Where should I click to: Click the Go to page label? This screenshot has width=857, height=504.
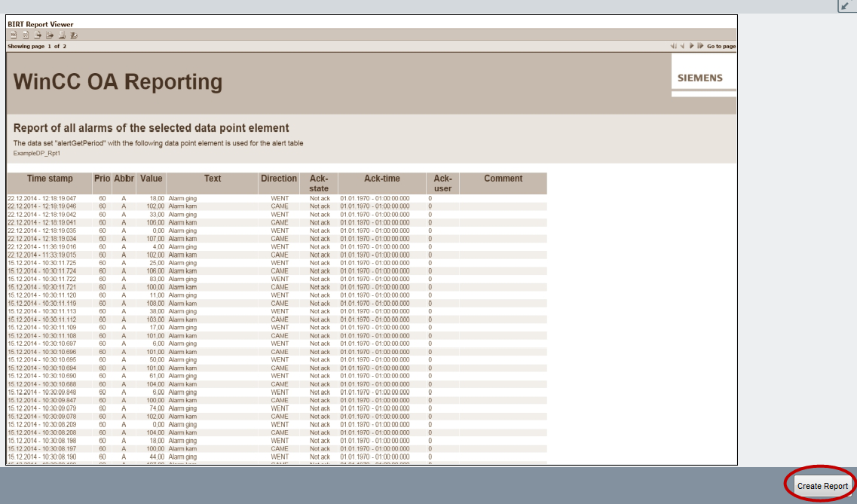721,47
